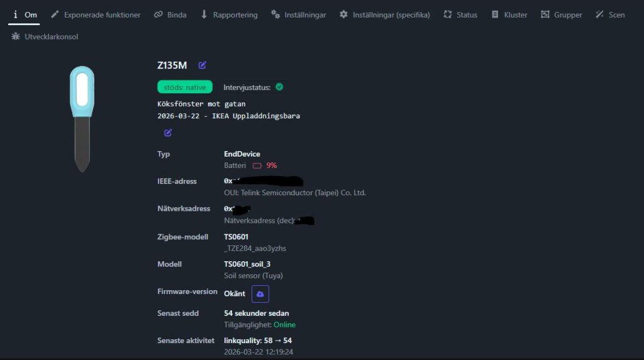644x360 pixels.
Task: Check for firmware update cloud icon
Action: click(x=260, y=294)
